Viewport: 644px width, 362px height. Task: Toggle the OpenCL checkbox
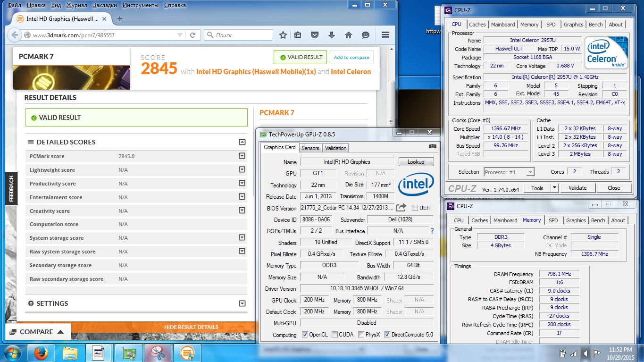(305, 335)
